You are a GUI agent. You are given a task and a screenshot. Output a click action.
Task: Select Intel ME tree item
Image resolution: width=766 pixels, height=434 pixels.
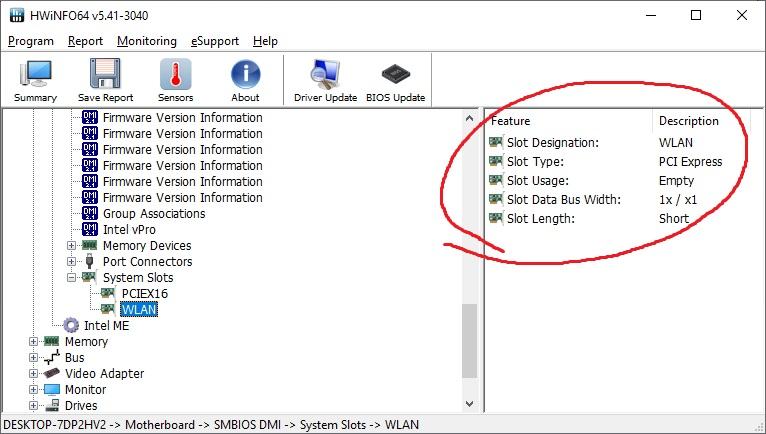pos(106,326)
